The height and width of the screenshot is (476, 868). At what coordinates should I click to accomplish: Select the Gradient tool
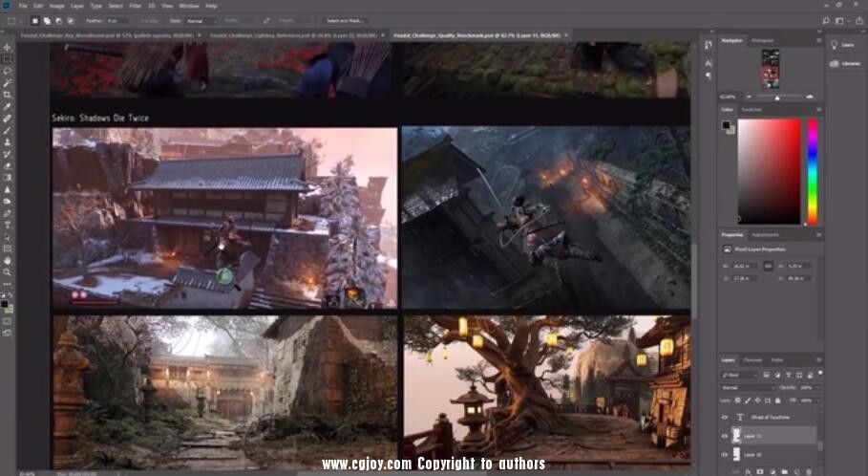pyautogui.click(x=8, y=178)
